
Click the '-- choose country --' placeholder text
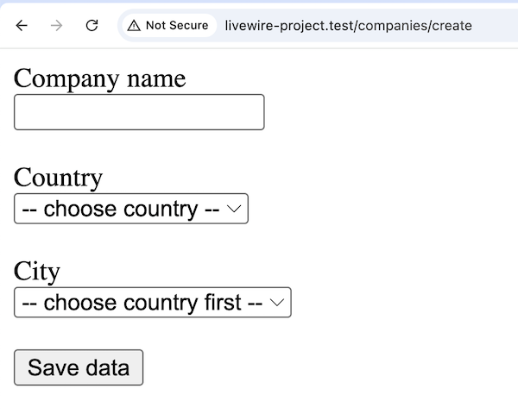click(x=121, y=209)
